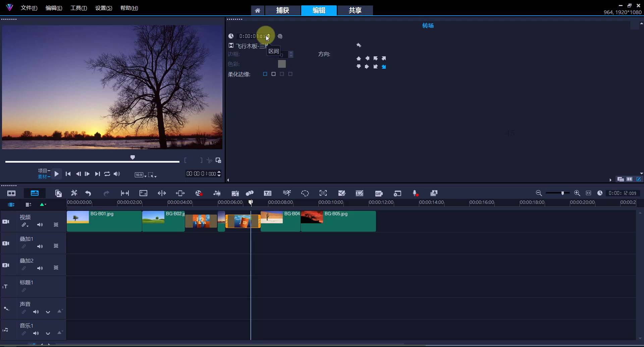Open the record/capture option reel icon
Image resolution: width=644 pixels, height=347 pixels.
pos(199,193)
